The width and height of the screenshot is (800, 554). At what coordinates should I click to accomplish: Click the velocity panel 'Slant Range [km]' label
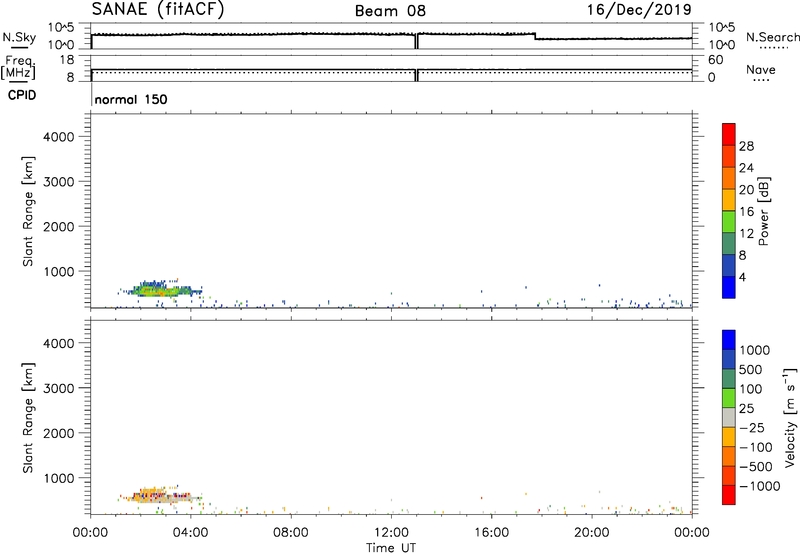click(28, 418)
